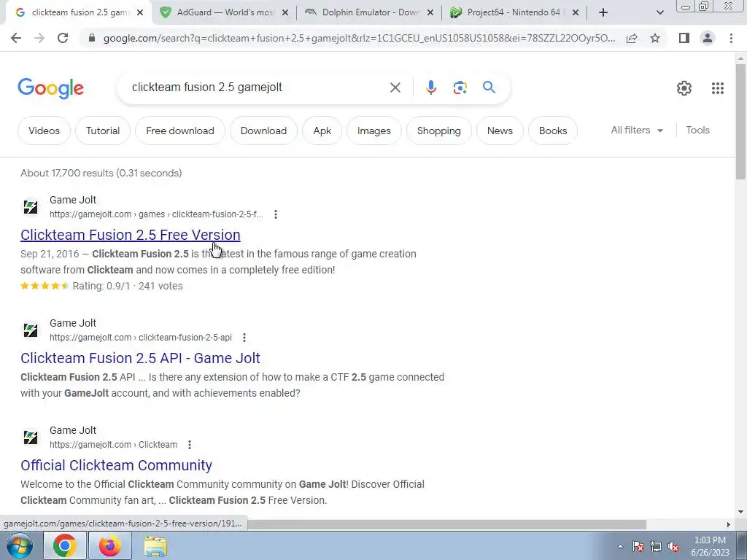Click the forward navigation arrow
The height and width of the screenshot is (560, 747).
pyautogui.click(x=39, y=38)
